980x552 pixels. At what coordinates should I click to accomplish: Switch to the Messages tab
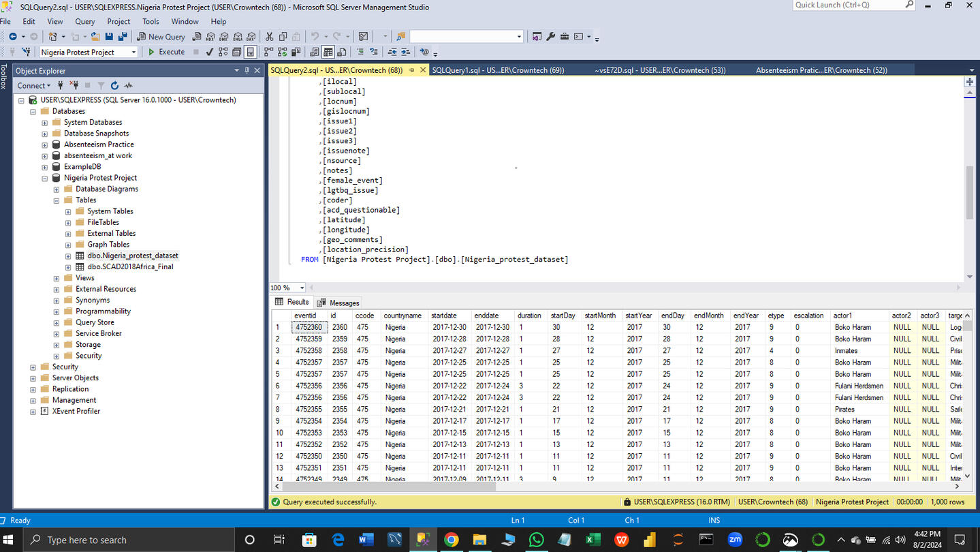pyautogui.click(x=338, y=303)
